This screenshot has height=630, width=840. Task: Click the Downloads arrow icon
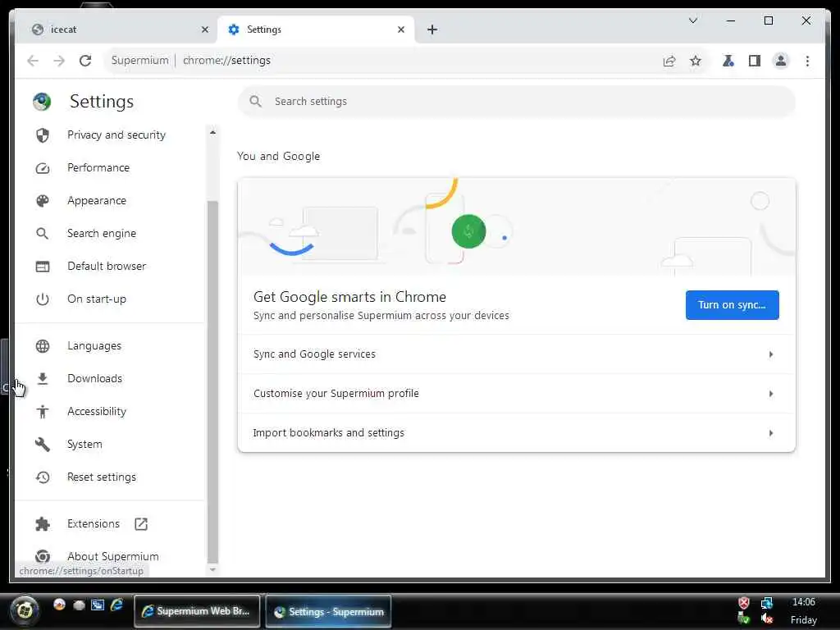click(x=43, y=379)
